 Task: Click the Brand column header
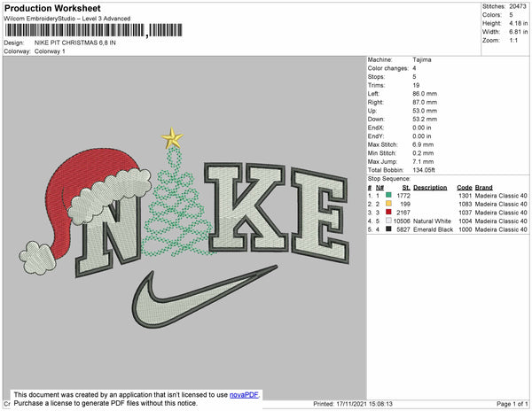coord(483,188)
